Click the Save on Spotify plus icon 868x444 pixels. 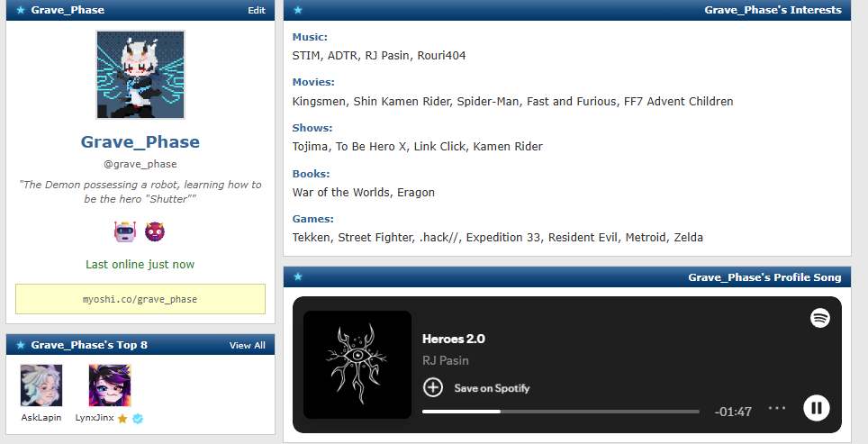coord(433,387)
